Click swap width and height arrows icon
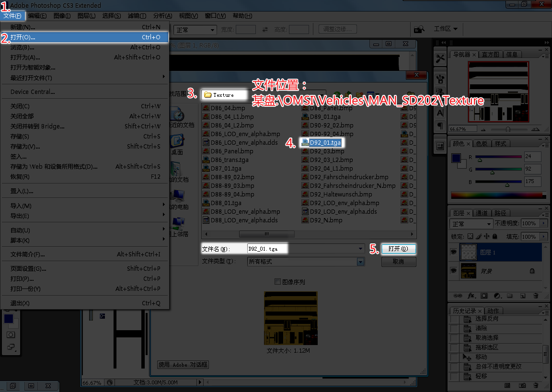This screenshot has height=392, width=552. click(x=265, y=30)
